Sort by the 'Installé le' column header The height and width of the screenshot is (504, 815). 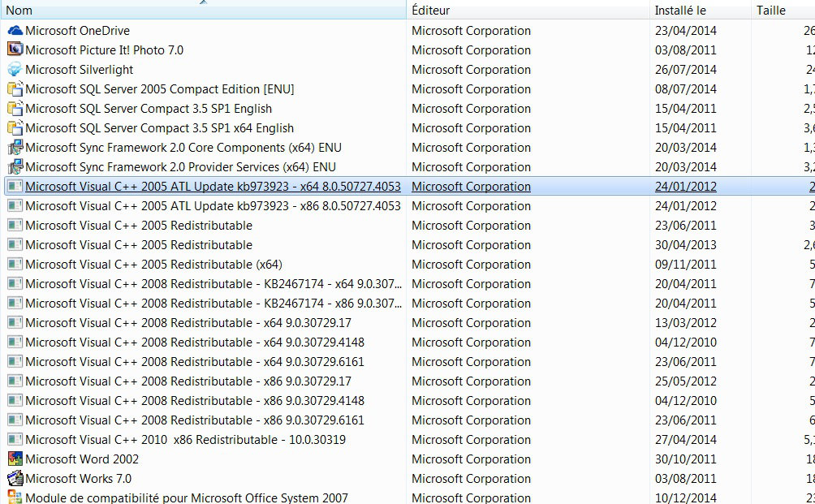coord(700,11)
